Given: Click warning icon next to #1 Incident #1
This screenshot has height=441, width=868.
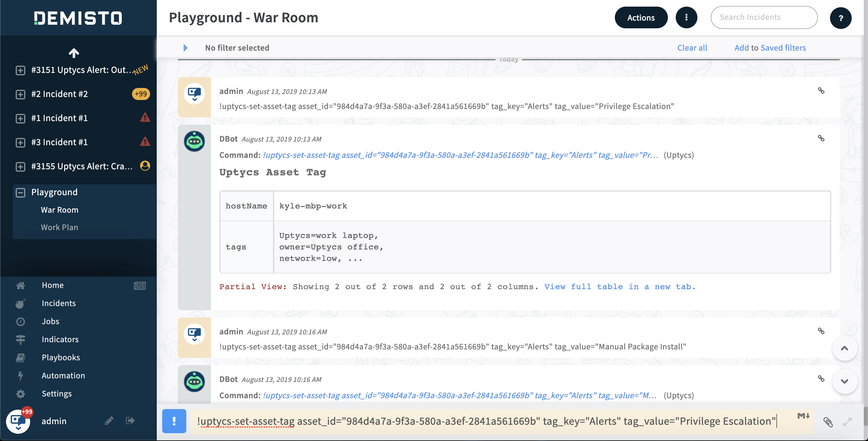Looking at the screenshot, I should pyautogui.click(x=145, y=117).
